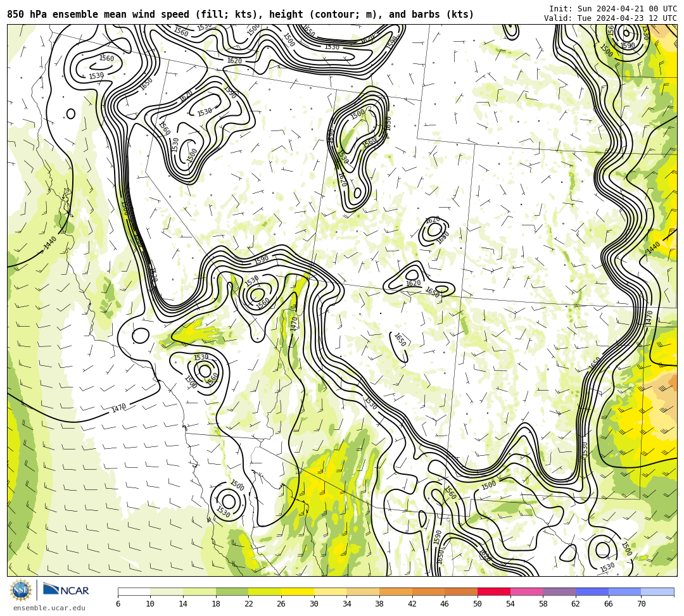Pick the light orange 34–38 kt colorbar segment
Viewport: 684px width, 616px height.
pos(363,591)
